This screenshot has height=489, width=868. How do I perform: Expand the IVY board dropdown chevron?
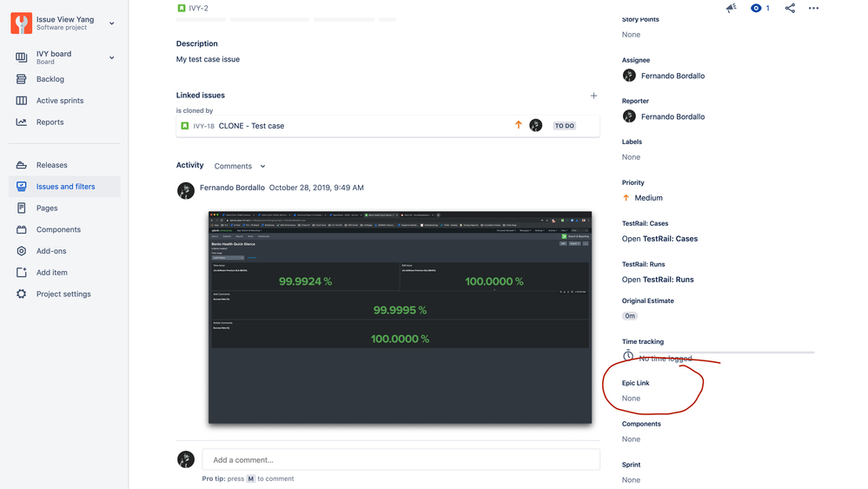pyautogui.click(x=112, y=57)
